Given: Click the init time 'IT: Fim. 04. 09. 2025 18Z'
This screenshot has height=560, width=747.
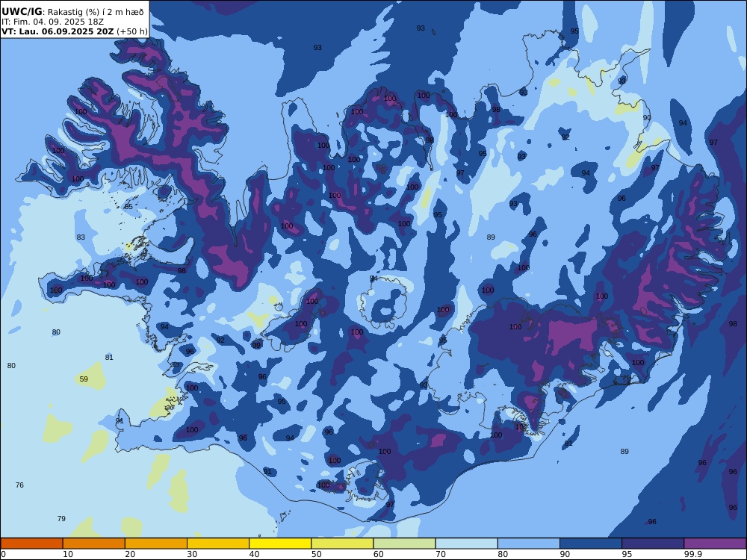Looking at the screenshot, I should tap(52, 22).
